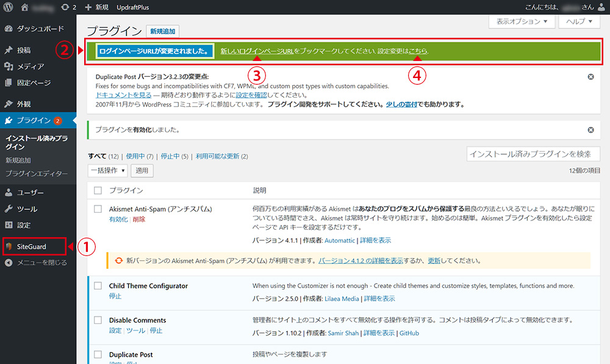Open UpdraftPlus in the admin bar
Screen dimensions: 610x364
click(x=132, y=7)
